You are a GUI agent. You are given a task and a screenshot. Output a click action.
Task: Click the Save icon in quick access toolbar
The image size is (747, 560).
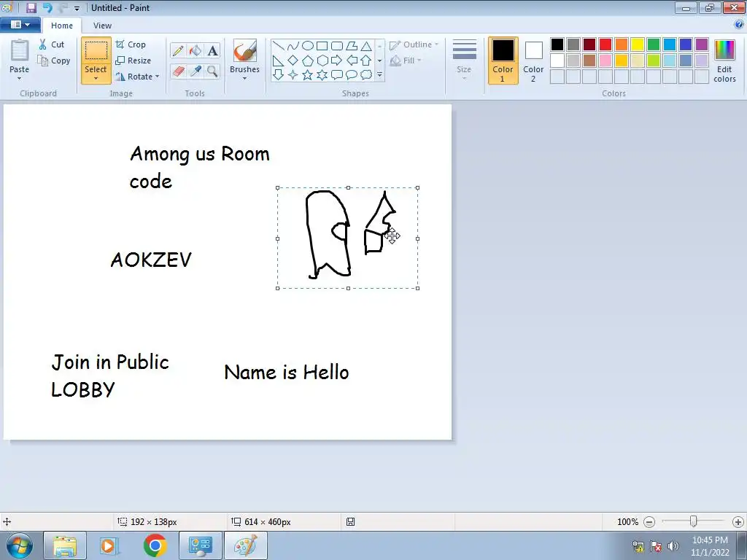pyautogui.click(x=31, y=7)
